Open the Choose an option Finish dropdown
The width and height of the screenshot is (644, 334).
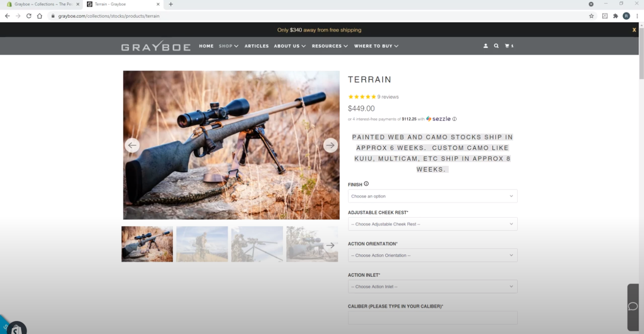(432, 196)
